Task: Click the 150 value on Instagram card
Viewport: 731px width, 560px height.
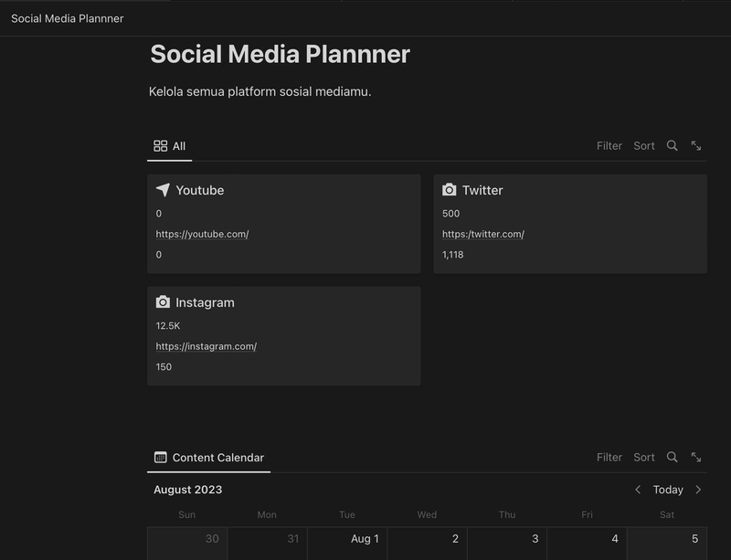Action: (x=164, y=367)
